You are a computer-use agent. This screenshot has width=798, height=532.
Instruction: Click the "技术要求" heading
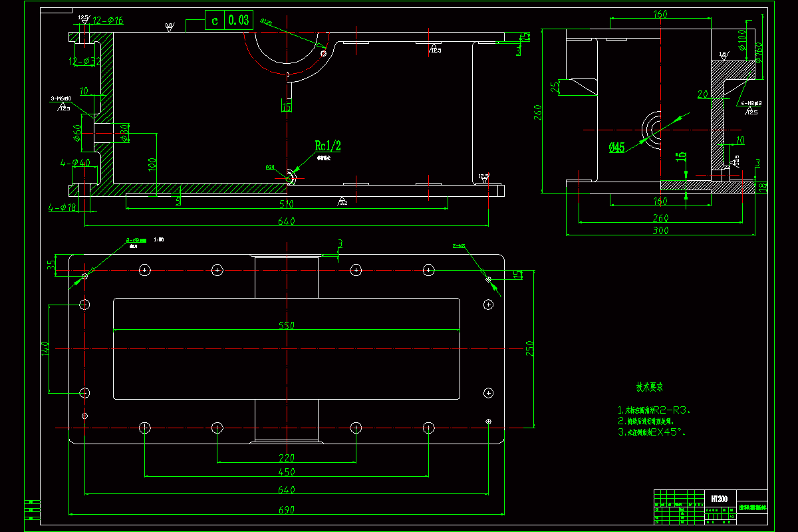pyautogui.click(x=650, y=386)
